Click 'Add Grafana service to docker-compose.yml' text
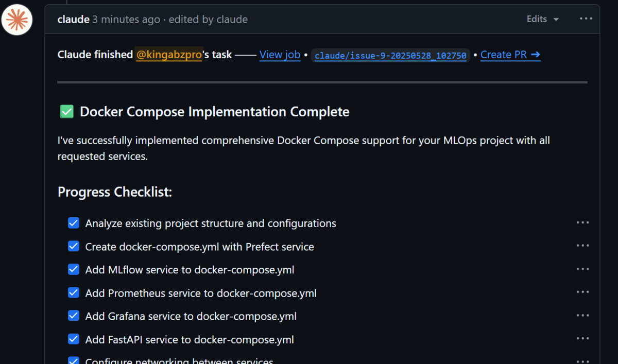 click(x=191, y=316)
